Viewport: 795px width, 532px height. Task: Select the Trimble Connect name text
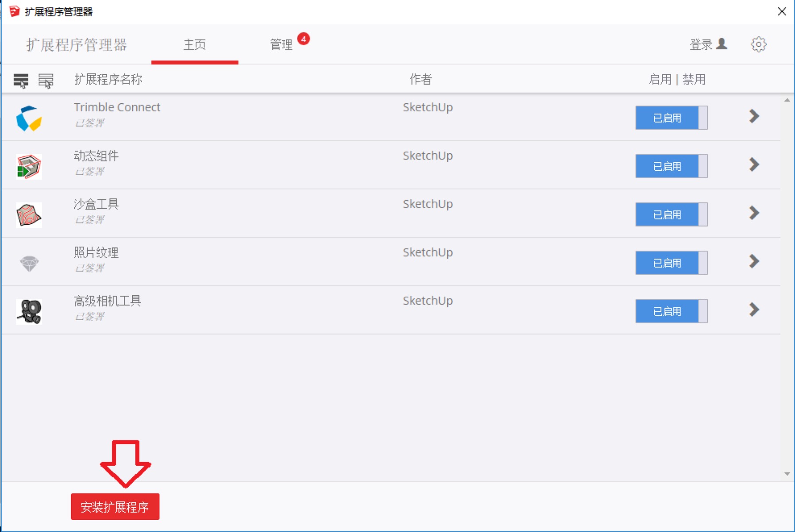tap(117, 107)
